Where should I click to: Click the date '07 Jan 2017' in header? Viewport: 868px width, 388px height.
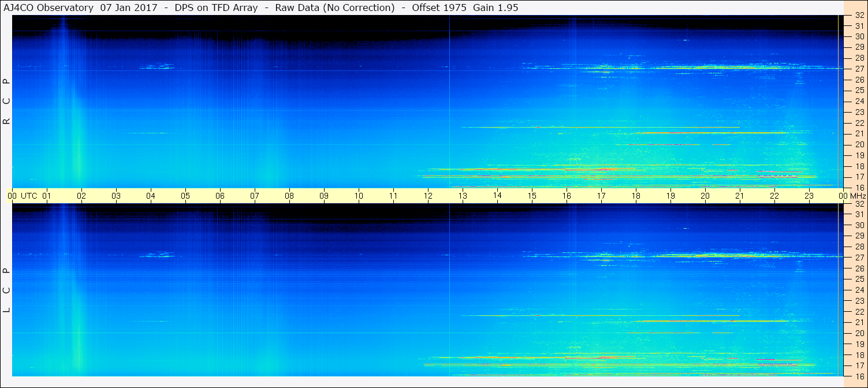[x=129, y=8]
